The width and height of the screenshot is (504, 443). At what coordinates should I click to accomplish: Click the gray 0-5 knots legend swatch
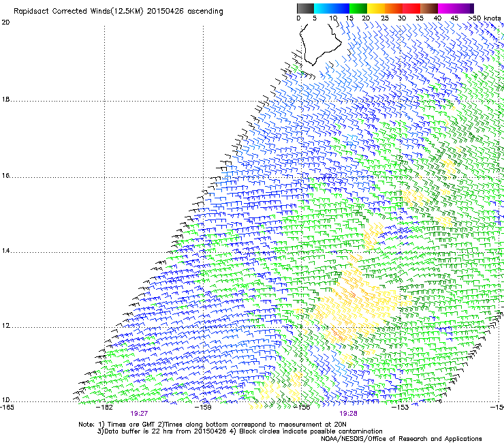tap(305, 8)
